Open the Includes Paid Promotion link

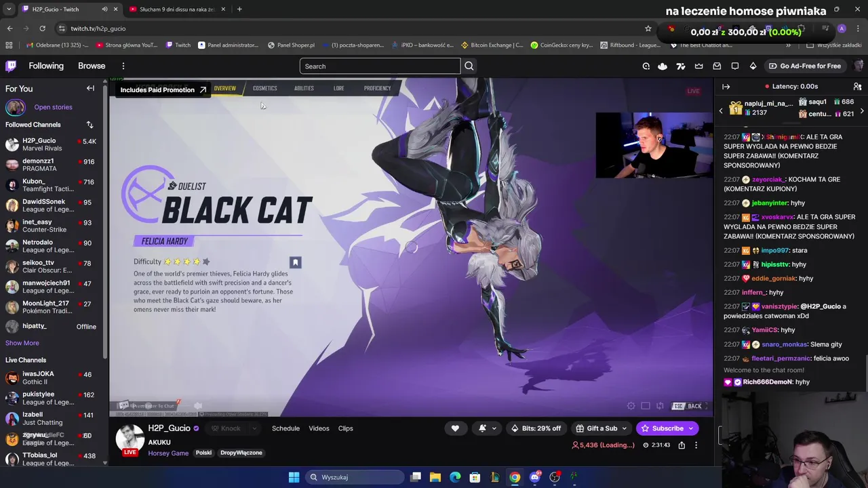coord(163,89)
